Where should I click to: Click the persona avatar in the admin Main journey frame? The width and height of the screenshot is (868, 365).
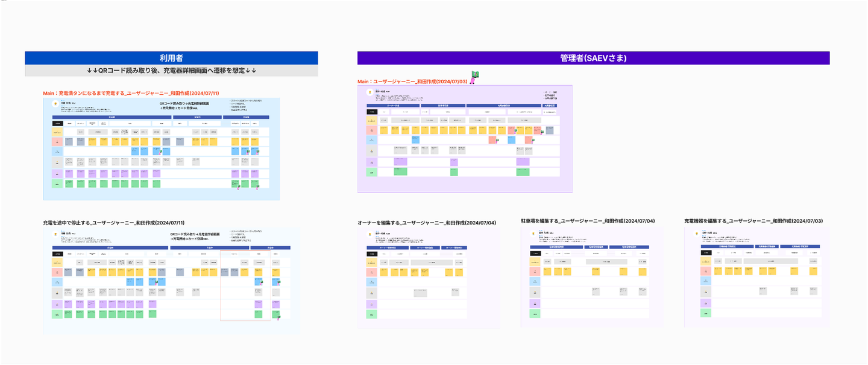pyautogui.click(x=370, y=91)
